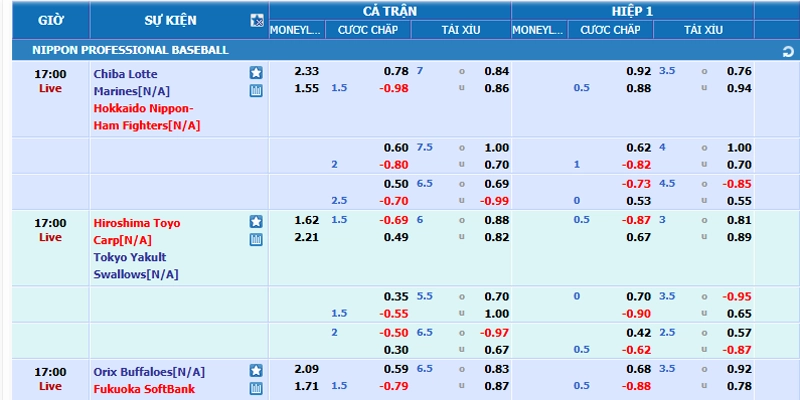The image size is (800, 400).
Task: Click favorite star for Chiba Lotte Marines match
Action: click(256, 73)
